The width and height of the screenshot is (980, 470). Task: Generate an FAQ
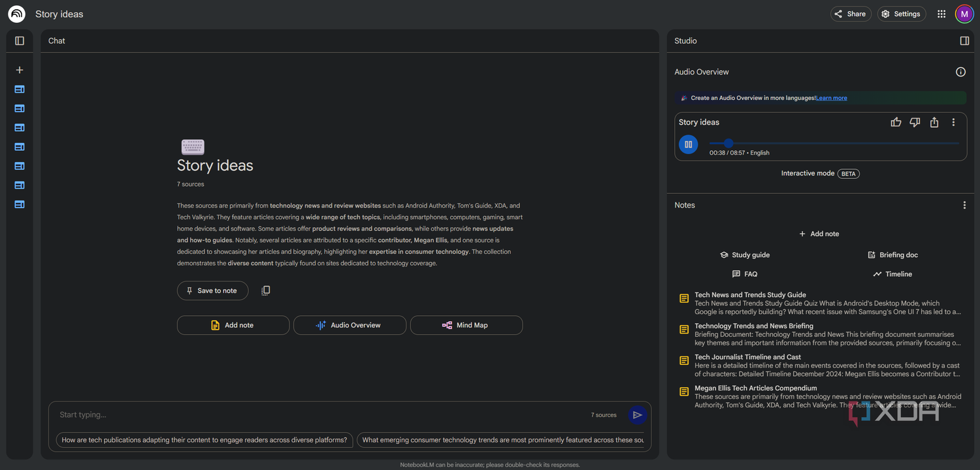tap(745, 274)
